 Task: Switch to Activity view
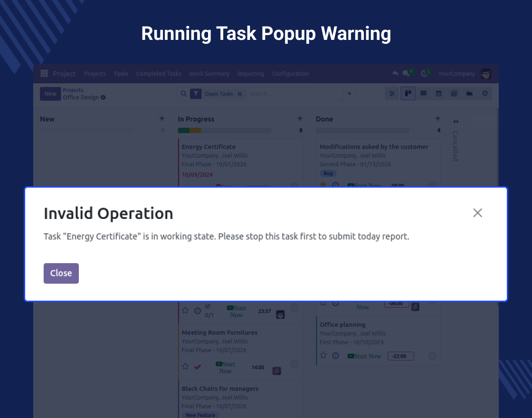[x=485, y=93]
